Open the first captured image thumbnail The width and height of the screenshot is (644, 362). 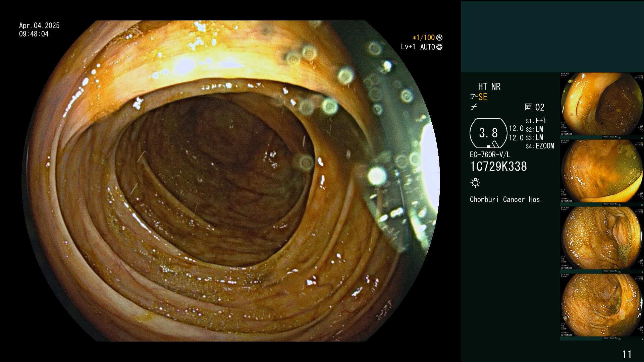tap(602, 106)
